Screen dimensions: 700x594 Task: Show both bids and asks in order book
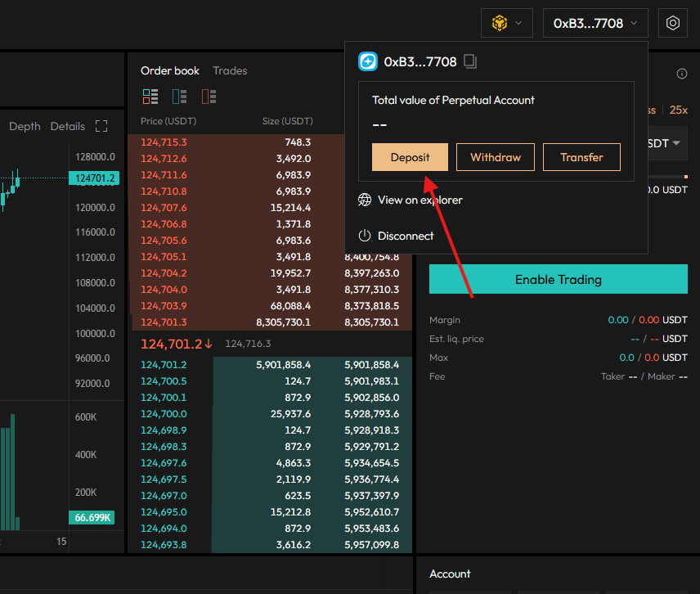click(x=150, y=97)
